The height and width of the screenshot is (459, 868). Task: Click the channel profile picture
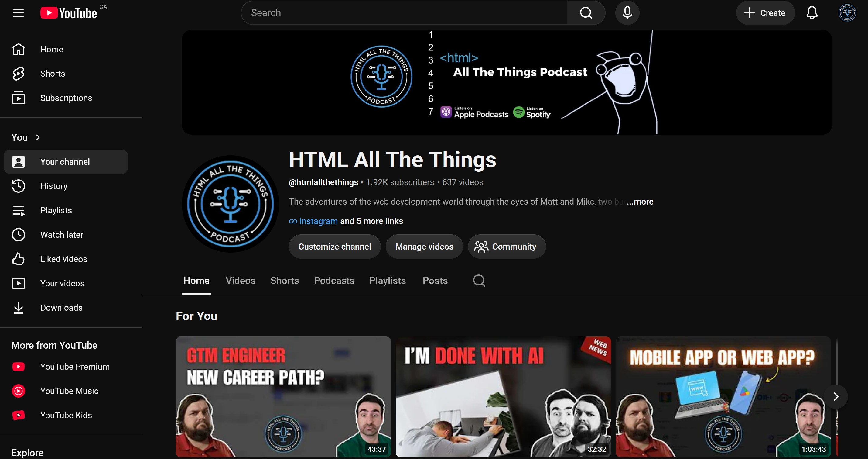[x=231, y=204]
